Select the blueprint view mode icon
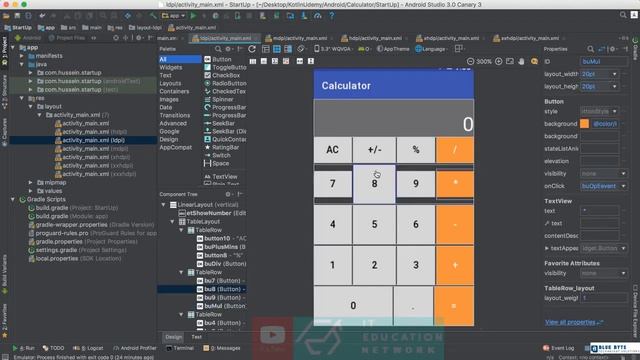The image size is (640, 360). pyautogui.click(x=277, y=49)
